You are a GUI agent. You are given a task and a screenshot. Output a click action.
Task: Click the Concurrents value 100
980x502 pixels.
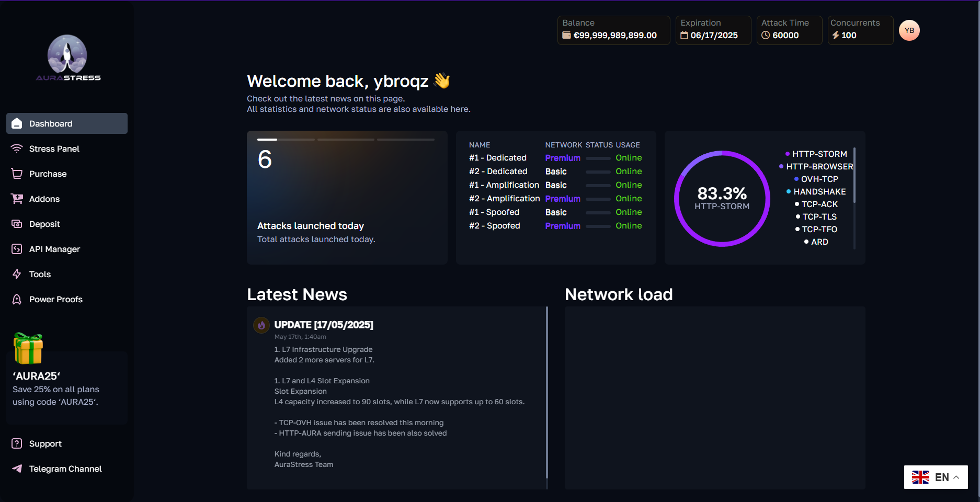(849, 35)
